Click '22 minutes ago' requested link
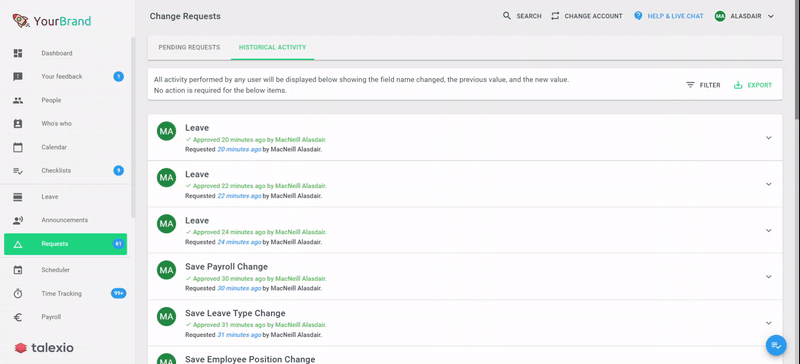The width and height of the screenshot is (800, 364). point(239,196)
